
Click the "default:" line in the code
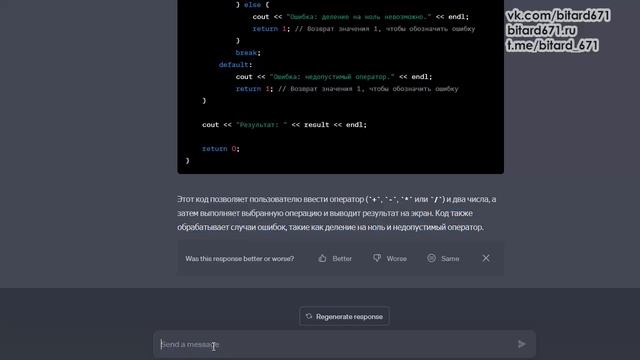[236, 65]
